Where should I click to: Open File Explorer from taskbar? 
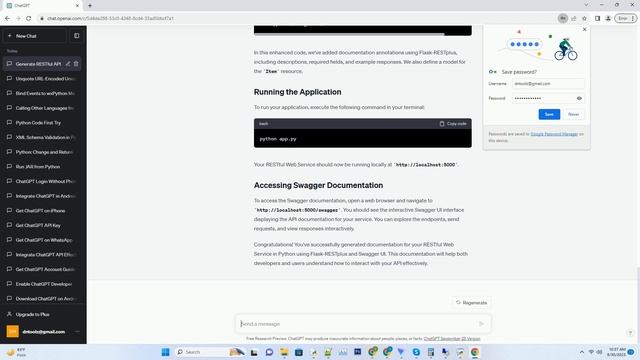click(284, 352)
